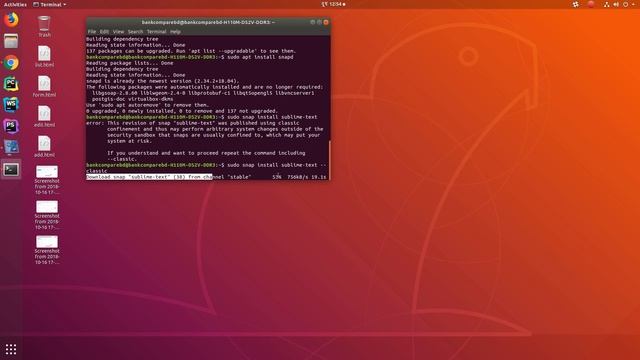
Task: Click the blue app icon above Terminal in dock
Action: 11,147
